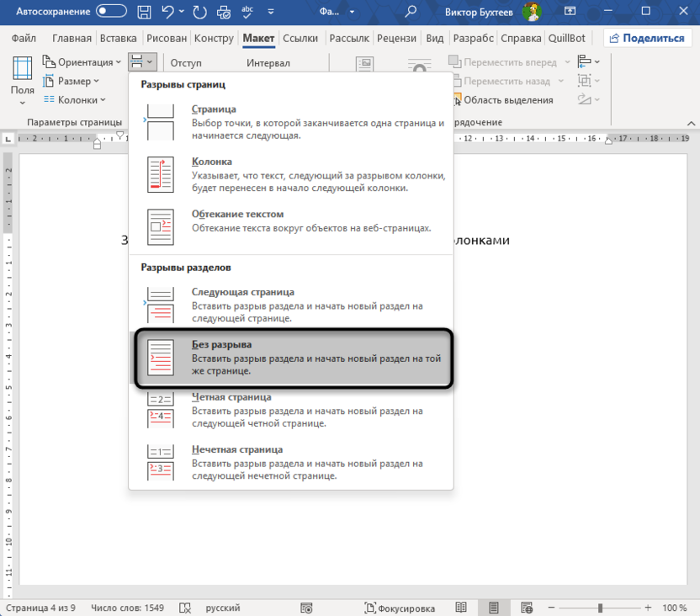Open the Ориентация dropdown
Viewport: 700px width, 616px height.
coord(82,62)
